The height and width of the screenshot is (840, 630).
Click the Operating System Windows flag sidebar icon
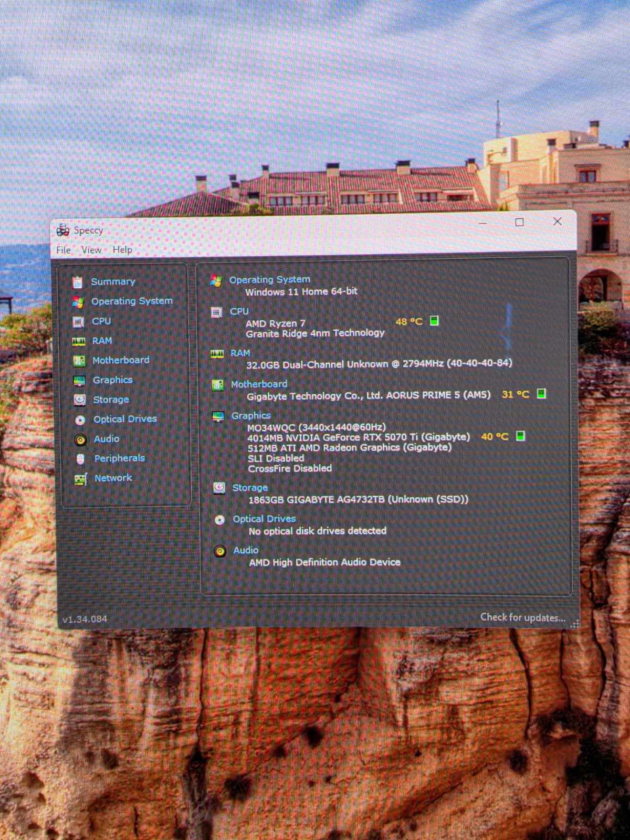78,302
